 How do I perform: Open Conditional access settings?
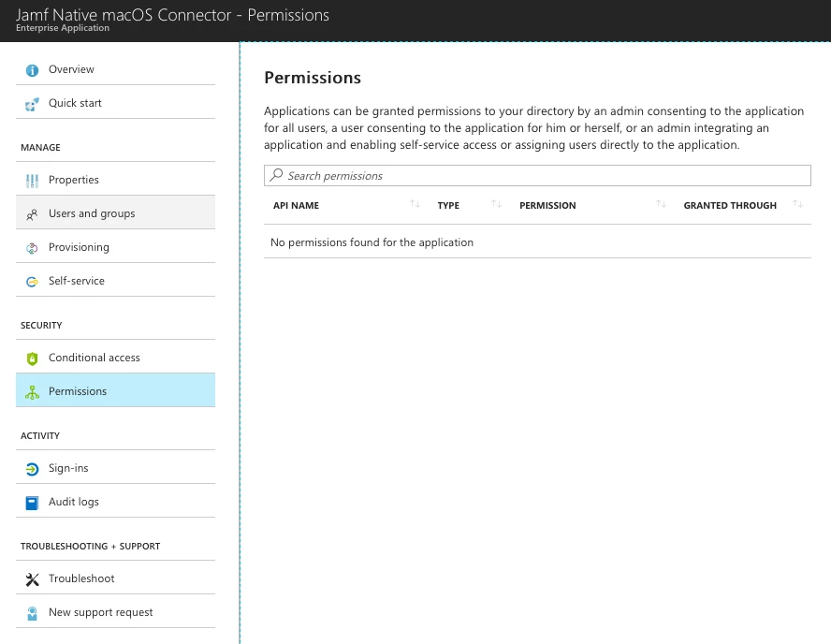pos(115,358)
